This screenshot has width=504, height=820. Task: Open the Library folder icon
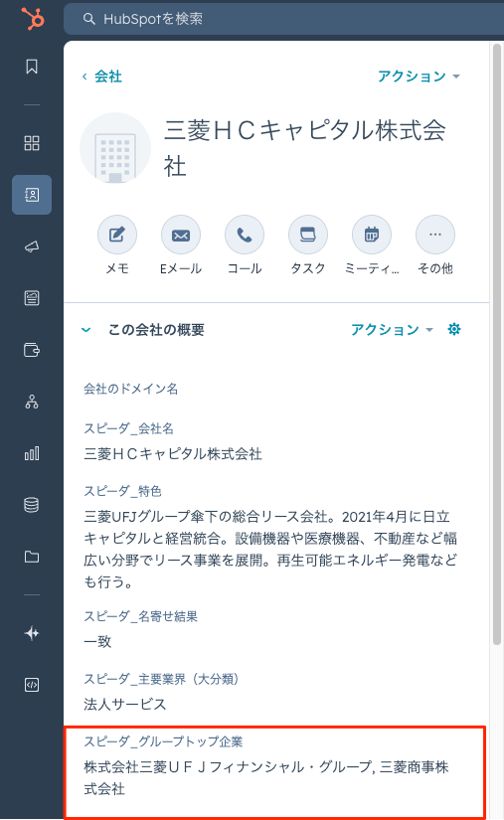point(32,557)
